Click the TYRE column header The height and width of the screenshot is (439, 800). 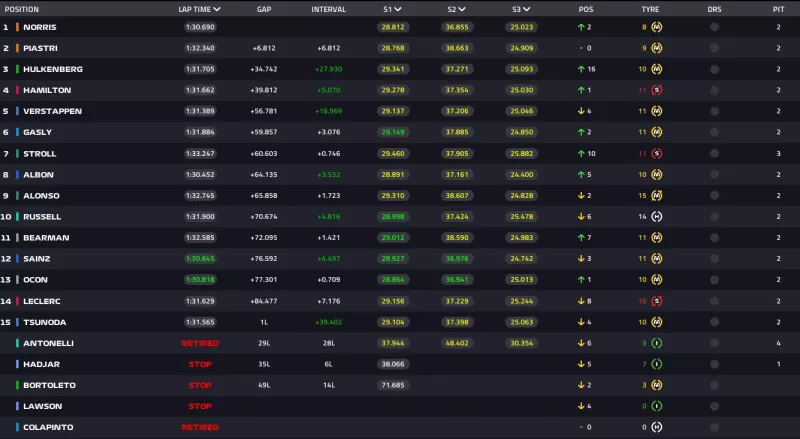coord(650,9)
